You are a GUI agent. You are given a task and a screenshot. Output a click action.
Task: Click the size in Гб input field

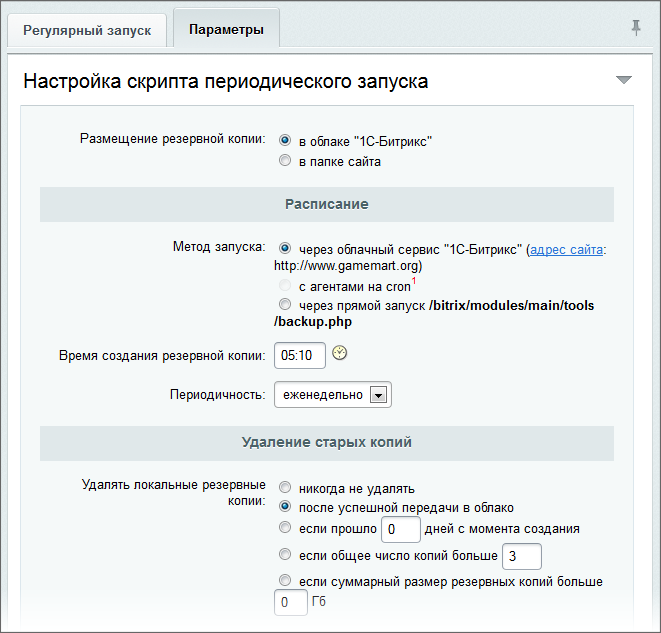[x=290, y=602]
